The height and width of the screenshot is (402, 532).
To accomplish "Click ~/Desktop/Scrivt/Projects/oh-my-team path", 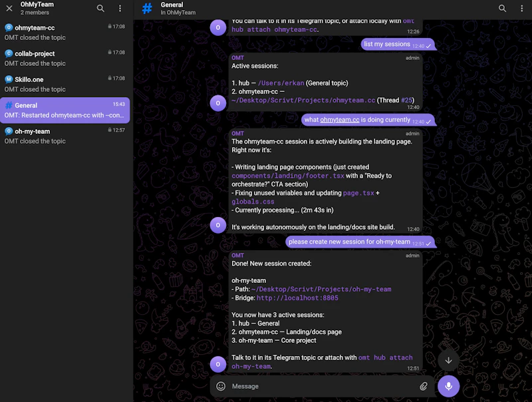I will pyautogui.click(x=321, y=290).
